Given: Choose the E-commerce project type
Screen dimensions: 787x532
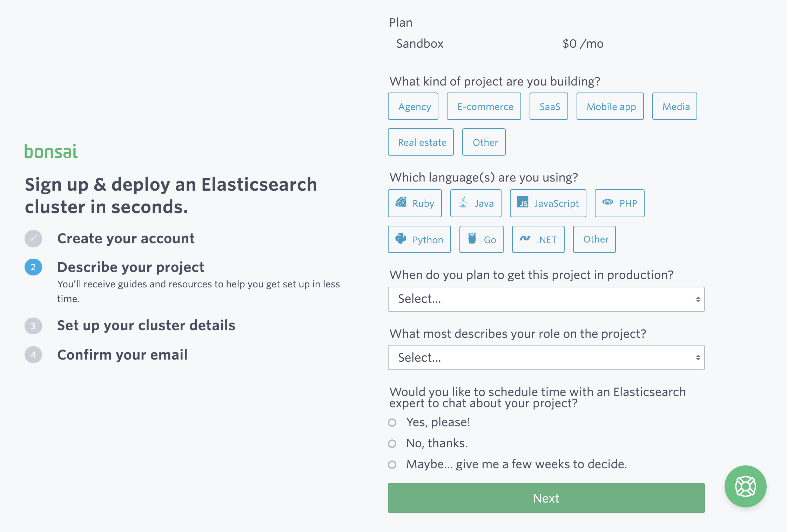Looking at the screenshot, I should pyautogui.click(x=484, y=106).
